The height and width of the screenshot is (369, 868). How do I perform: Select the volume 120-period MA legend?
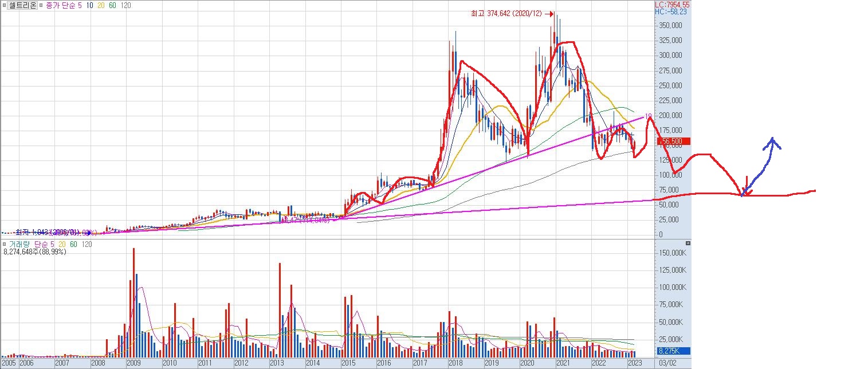click(x=87, y=244)
